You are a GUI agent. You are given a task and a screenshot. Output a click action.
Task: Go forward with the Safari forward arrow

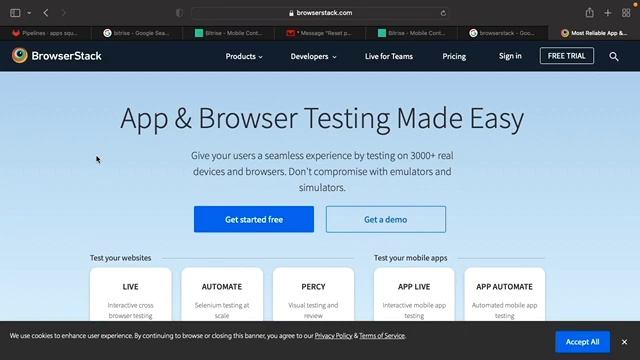pyautogui.click(x=63, y=13)
